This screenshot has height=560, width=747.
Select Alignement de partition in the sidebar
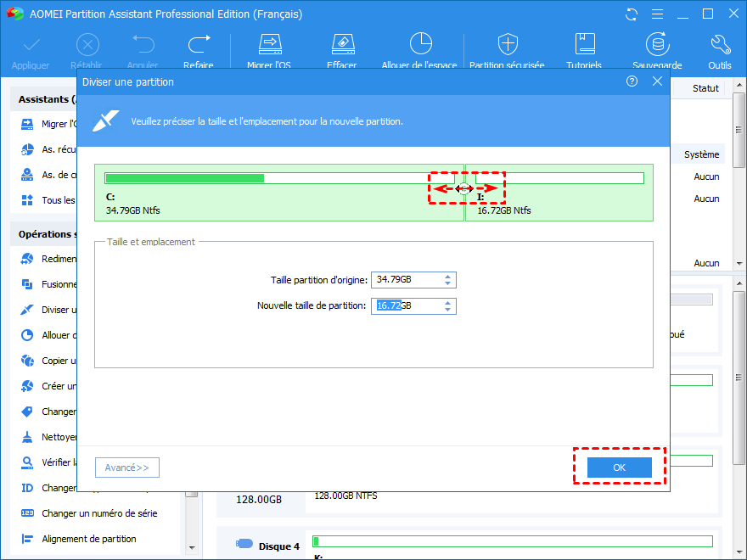click(x=87, y=538)
